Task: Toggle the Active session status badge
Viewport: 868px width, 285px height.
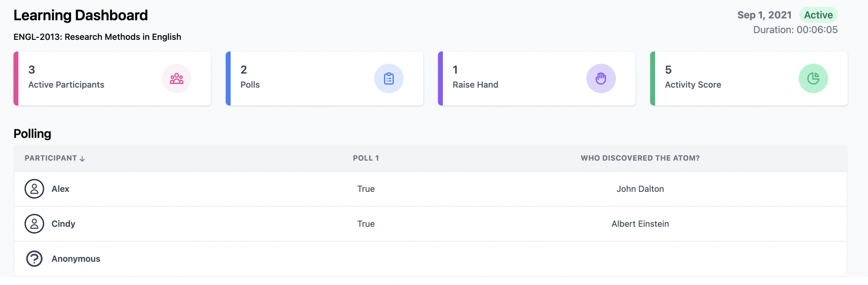Action: click(x=818, y=15)
